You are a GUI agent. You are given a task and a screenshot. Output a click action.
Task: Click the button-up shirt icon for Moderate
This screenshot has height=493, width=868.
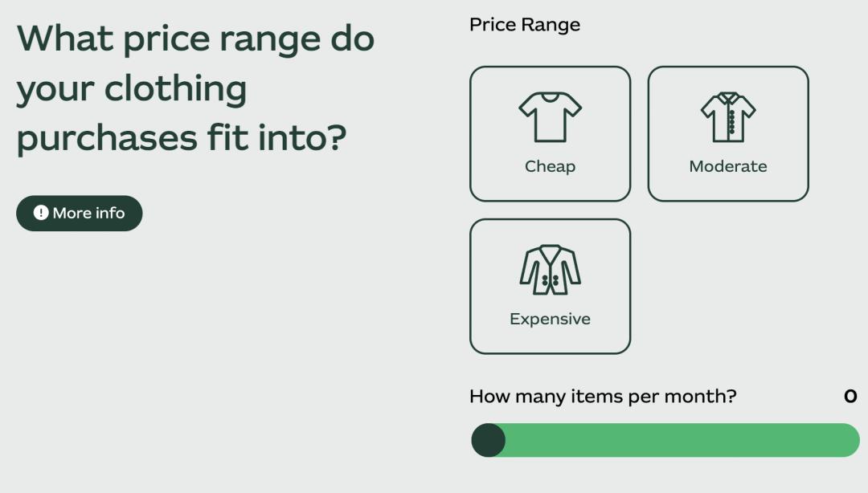[728, 117]
